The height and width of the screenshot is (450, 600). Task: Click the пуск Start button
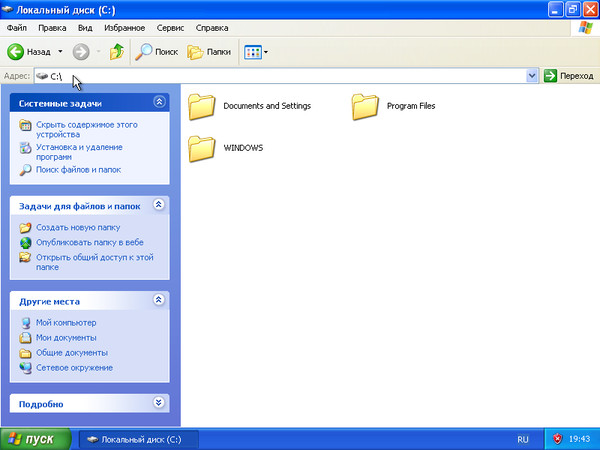pos(35,439)
